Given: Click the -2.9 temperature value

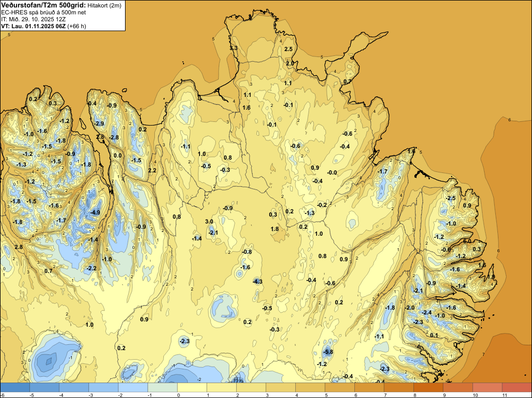Looking at the screenshot, I should pos(99,123).
